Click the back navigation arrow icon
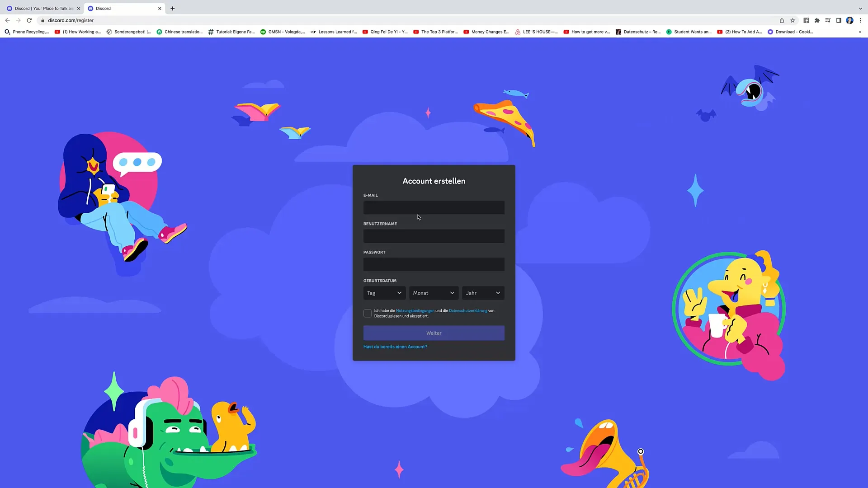This screenshot has width=868, height=488. pos(7,20)
